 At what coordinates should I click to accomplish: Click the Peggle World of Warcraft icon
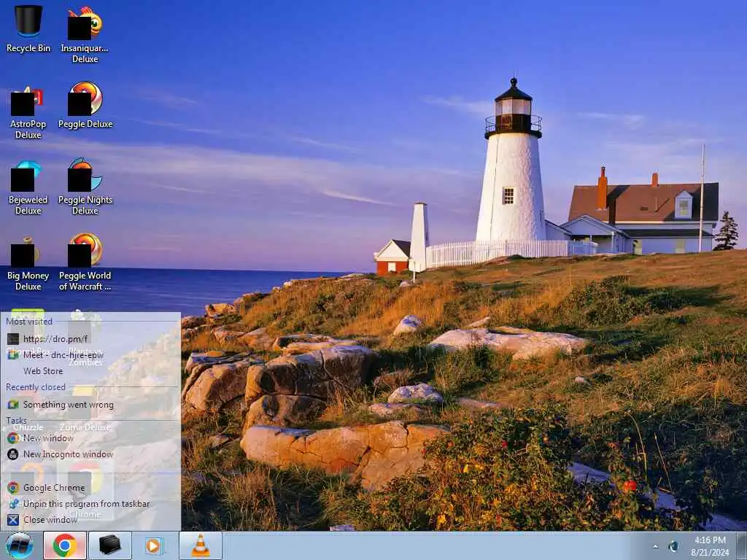[85, 262]
